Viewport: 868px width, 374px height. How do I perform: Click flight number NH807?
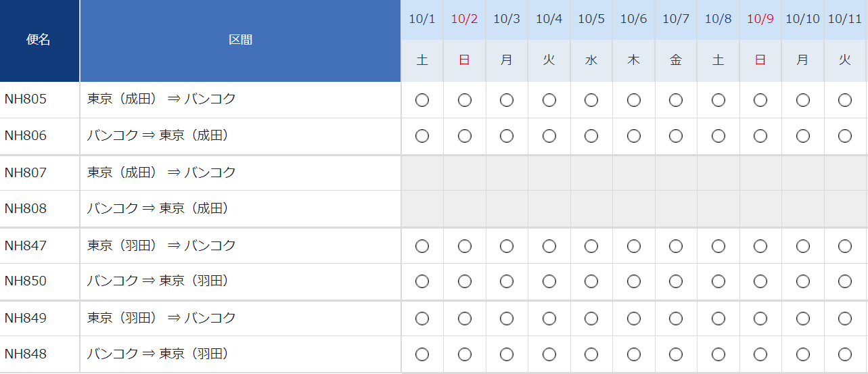26,172
